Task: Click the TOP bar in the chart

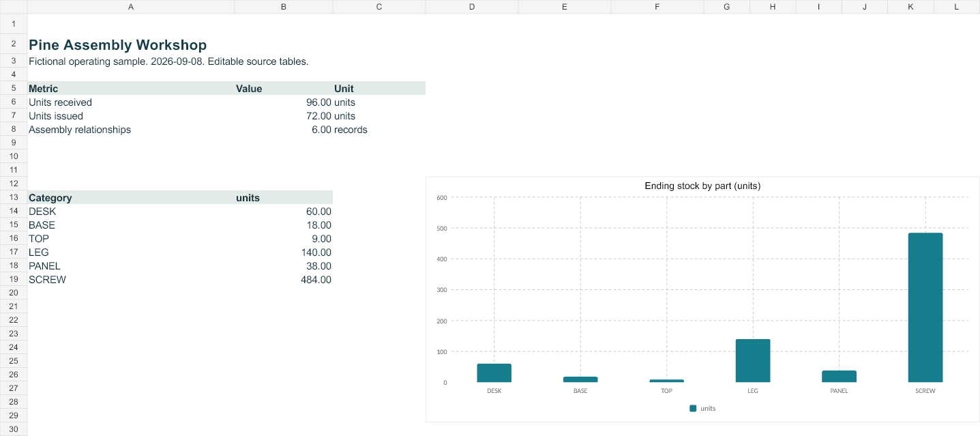Action: [666, 381]
